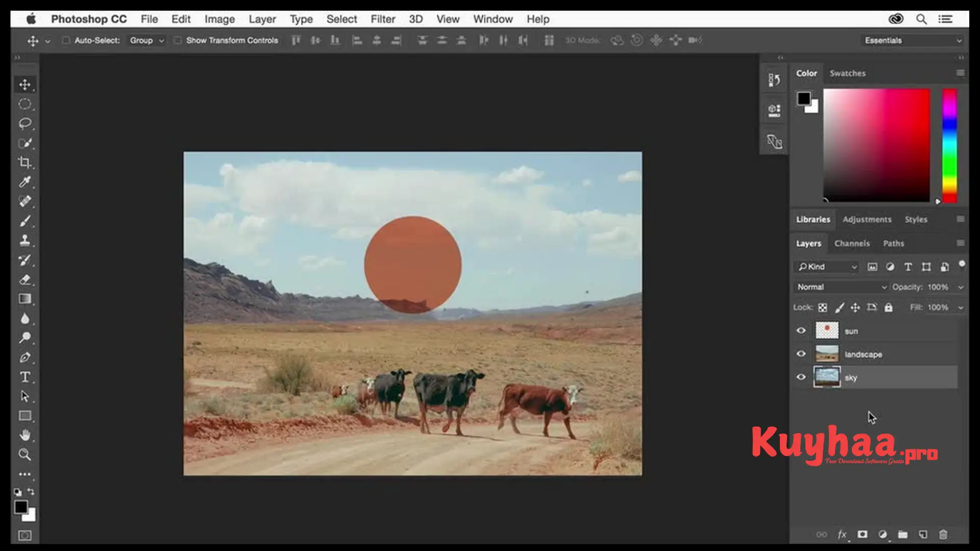The width and height of the screenshot is (980, 551).
Task: Select the Quick Selection tool
Action: (24, 143)
